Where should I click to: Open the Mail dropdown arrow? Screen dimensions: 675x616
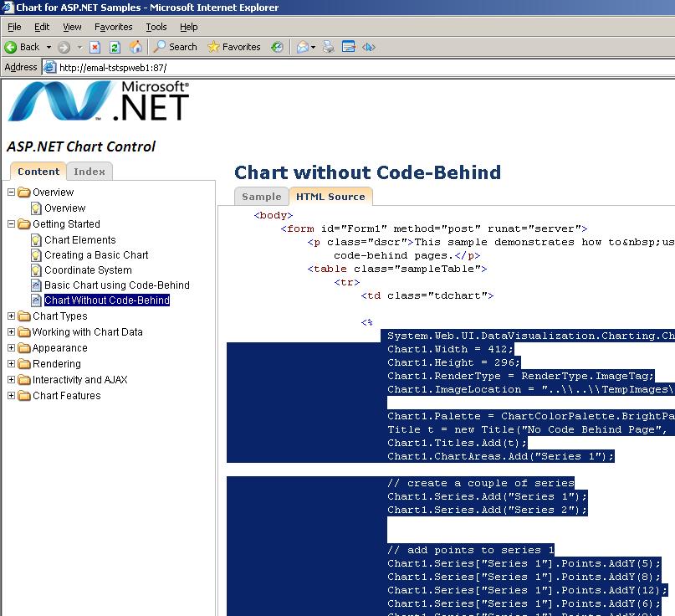coord(313,47)
